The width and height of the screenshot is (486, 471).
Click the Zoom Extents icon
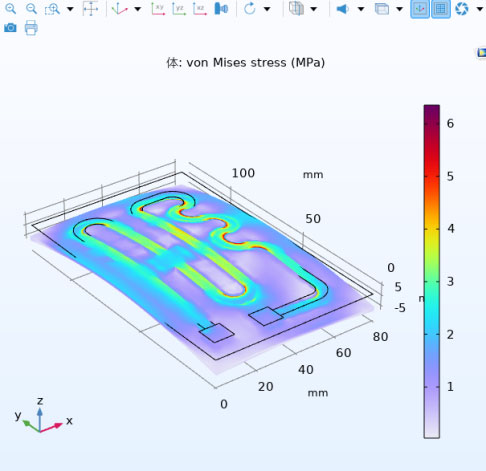90,9
